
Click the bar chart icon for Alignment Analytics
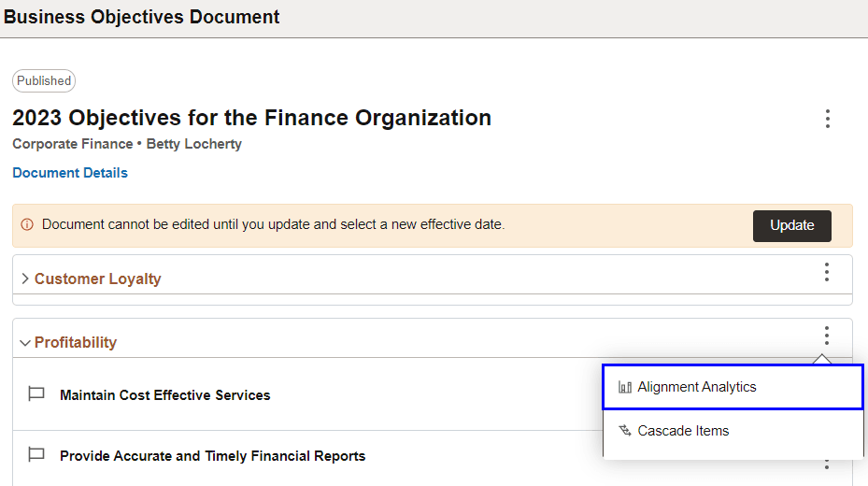tap(625, 387)
